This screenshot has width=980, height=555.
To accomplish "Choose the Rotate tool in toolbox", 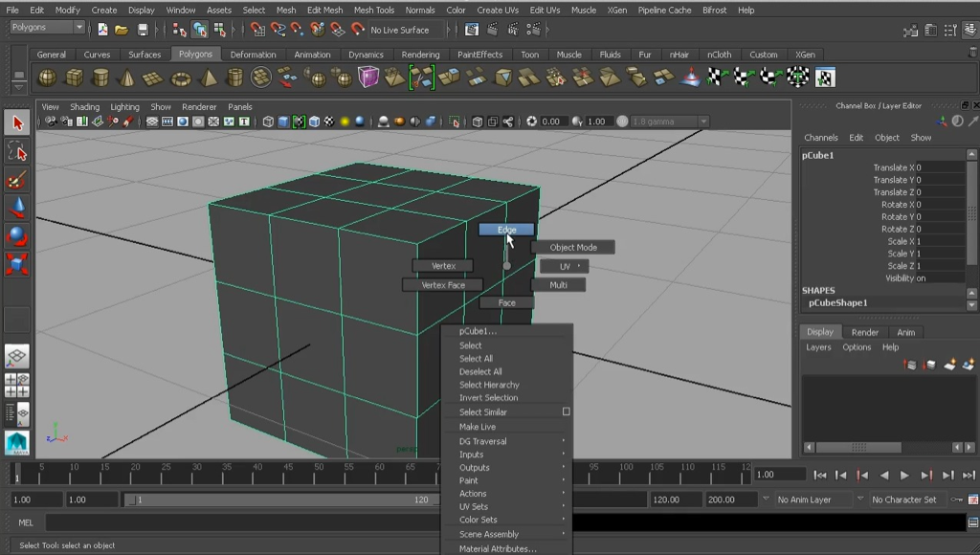I will pos(17,235).
